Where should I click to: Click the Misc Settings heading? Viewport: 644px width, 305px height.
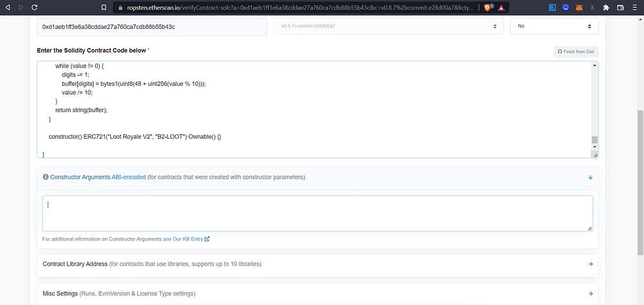point(61,293)
